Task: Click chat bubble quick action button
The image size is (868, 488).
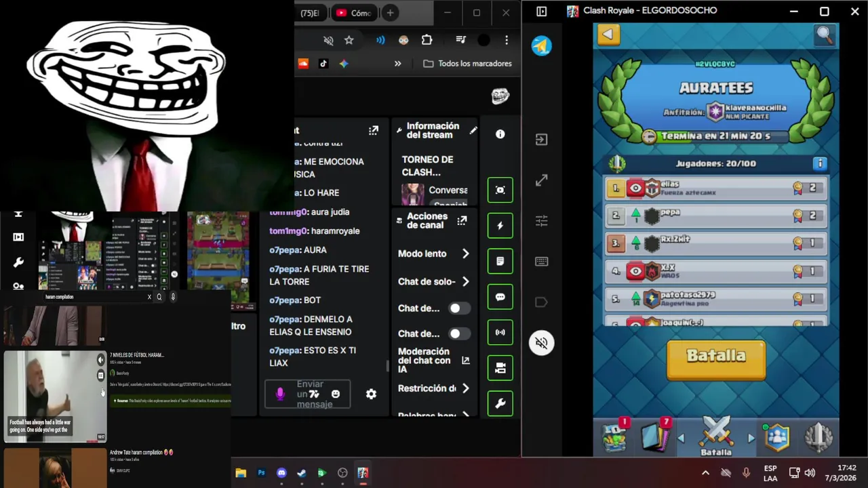Action: tap(500, 297)
